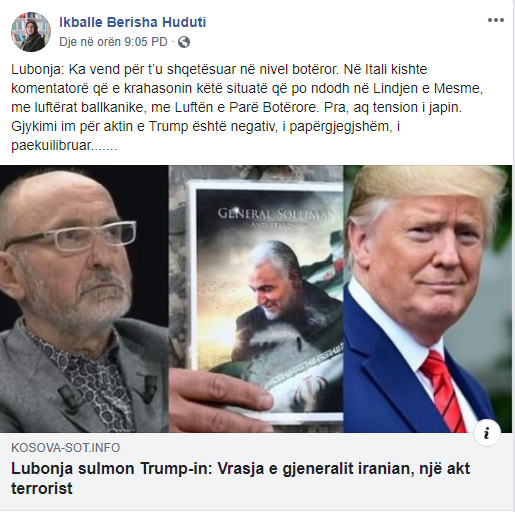
Task: Click the 'Dje në orën 9:05 PD' timestamp
Action: [x=113, y=42]
